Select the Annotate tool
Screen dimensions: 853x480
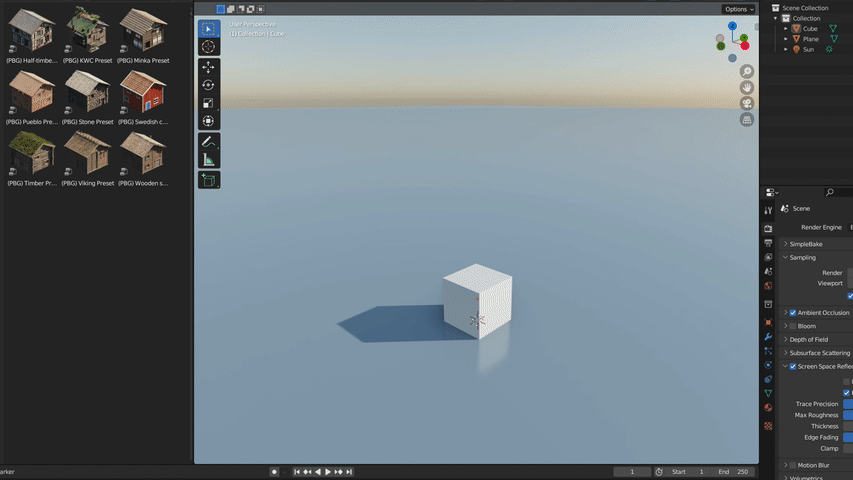pos(208,142)
